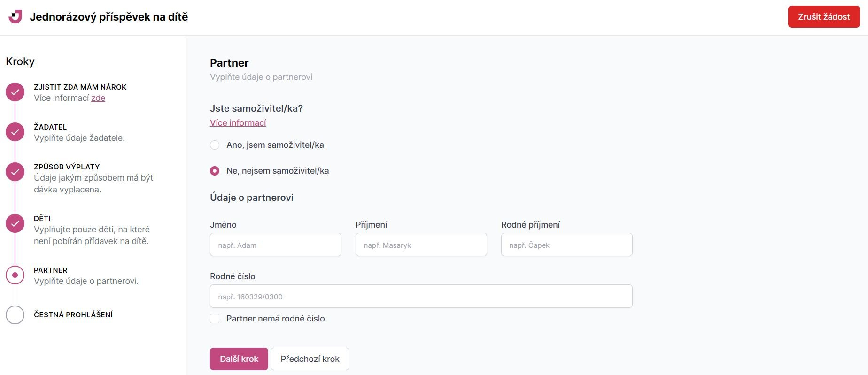Follow the 'zde' link in sidebar
Screen dimensions: 868x375
[98, 98]
